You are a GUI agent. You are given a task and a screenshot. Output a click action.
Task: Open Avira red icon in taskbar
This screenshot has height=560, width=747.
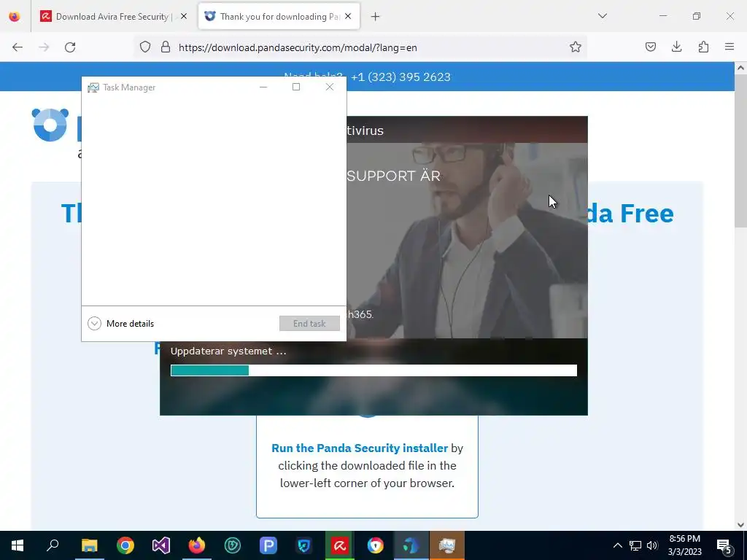point(340,545)
